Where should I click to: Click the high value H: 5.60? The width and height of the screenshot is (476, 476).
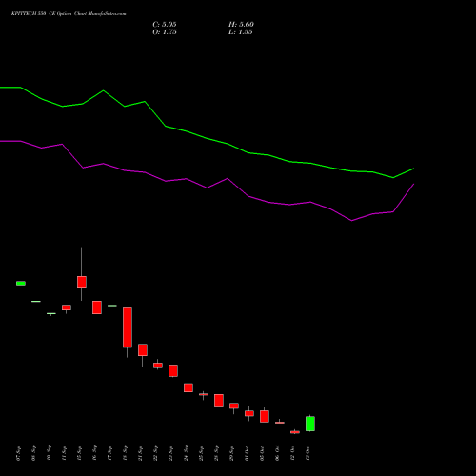click(x=241, y=25)
